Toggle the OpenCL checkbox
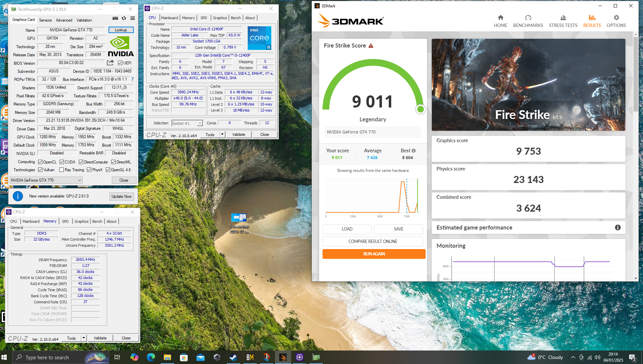 (40, 162)
